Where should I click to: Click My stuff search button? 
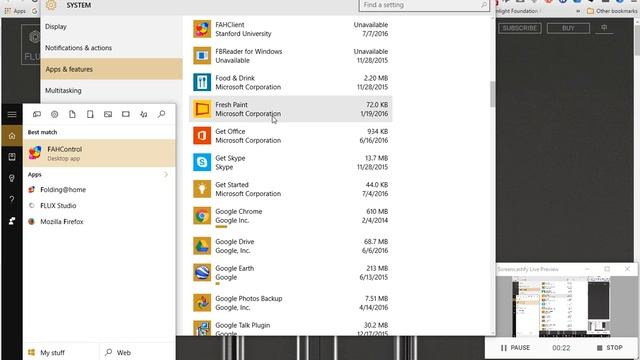[x=61, y=352]
